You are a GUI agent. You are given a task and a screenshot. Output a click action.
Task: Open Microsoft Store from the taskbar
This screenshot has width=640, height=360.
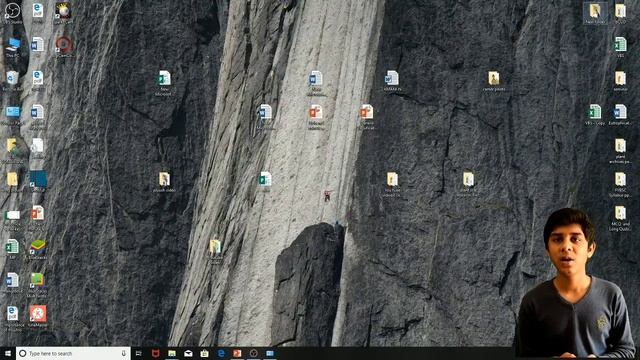(204, 353)
